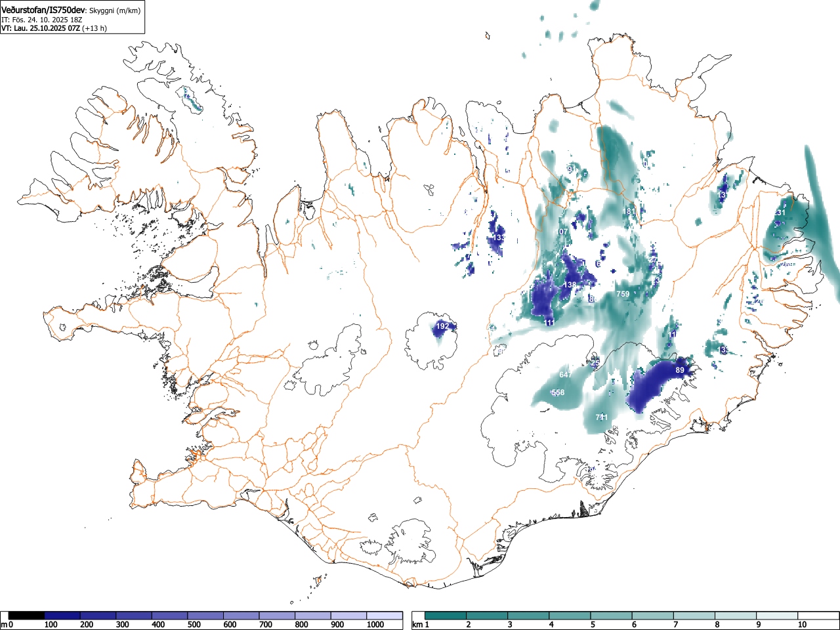
Task: Click the 'Veðurstofan/IS750dev' title text
Action: click(43, 9)
